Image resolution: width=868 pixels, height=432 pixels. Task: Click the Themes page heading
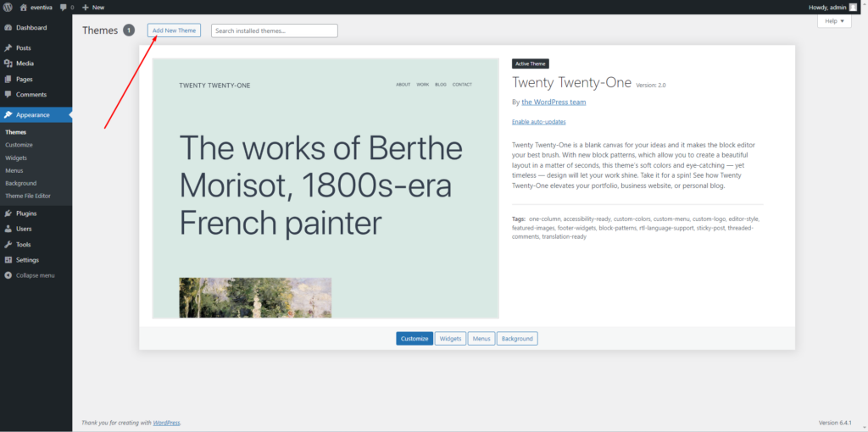[100, 30]
